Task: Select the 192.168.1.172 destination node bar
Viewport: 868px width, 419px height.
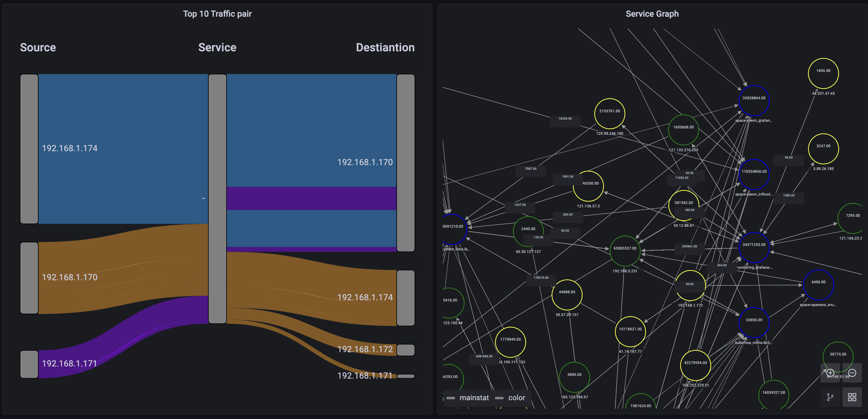Action: (405, 350)
